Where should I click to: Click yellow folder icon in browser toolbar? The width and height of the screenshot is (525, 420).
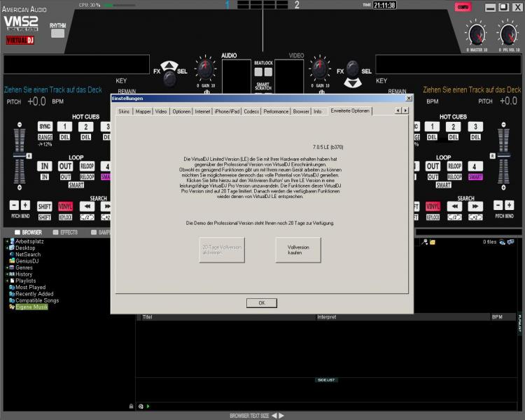[433, 241]
